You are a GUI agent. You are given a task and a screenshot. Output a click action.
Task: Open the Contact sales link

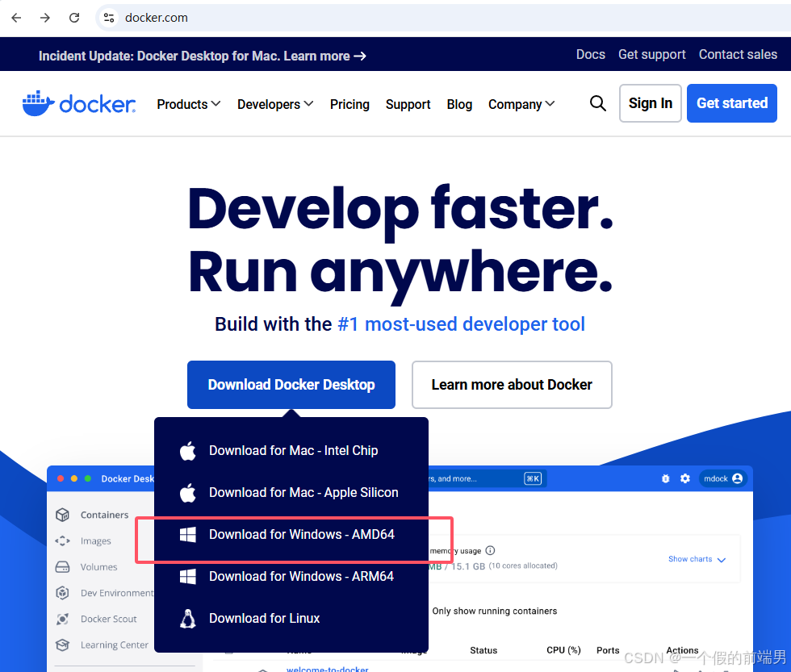(738, 54)
